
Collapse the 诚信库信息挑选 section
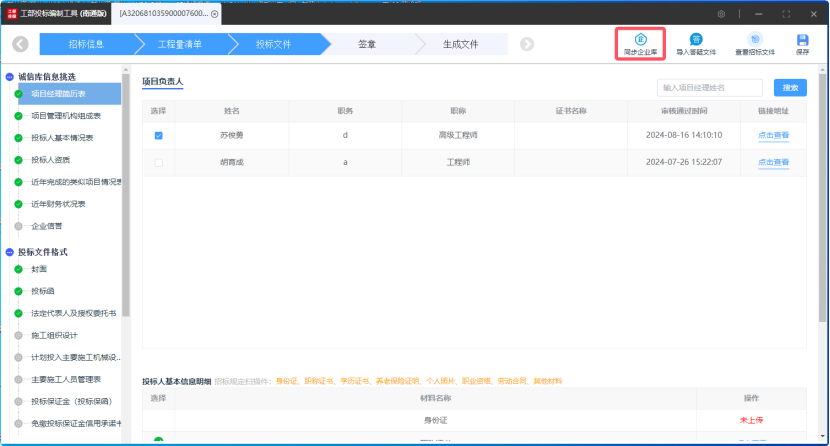pyautogui.click(x=9, y=77)
